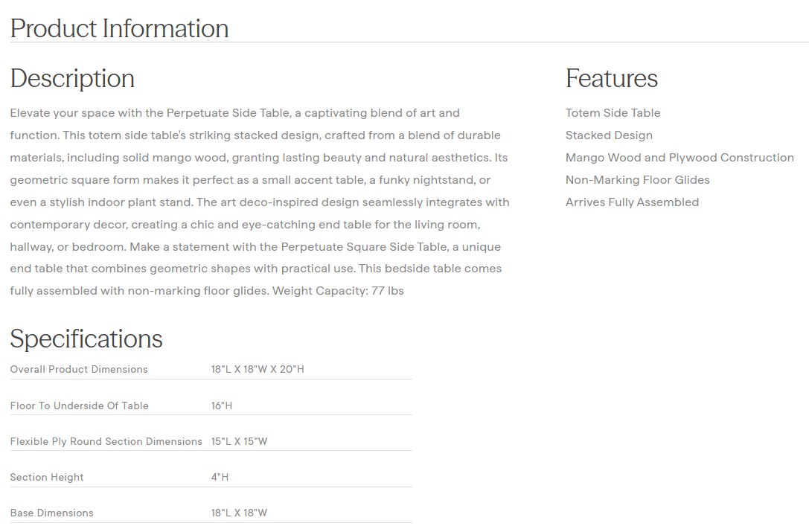Screen dimensions: 809x532
Task: Click the Section Height label
Action: coord(47,477)
